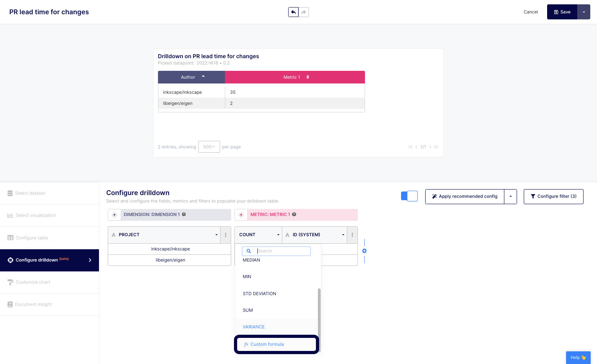
Task: Click the Configure filter (3) button
Action: (553, 197)
